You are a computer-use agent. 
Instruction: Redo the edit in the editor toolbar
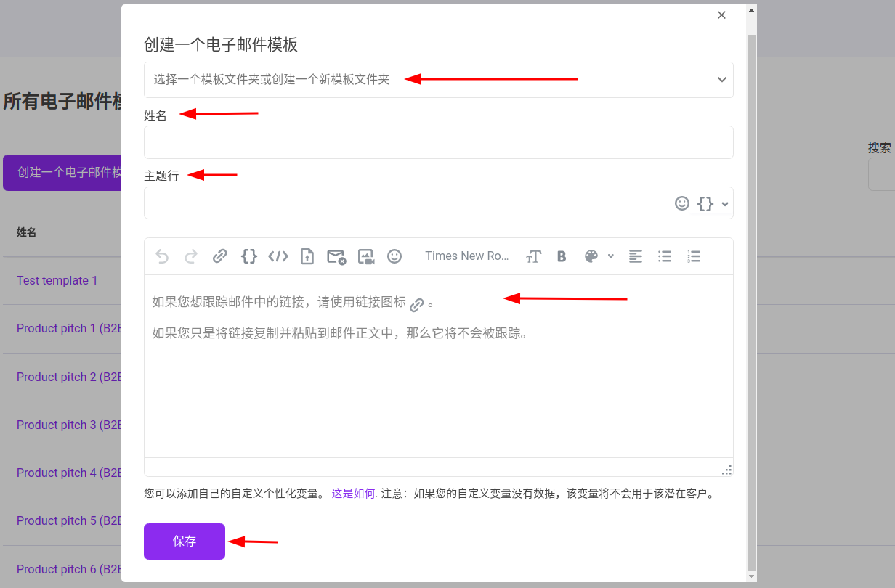[191, 256]
